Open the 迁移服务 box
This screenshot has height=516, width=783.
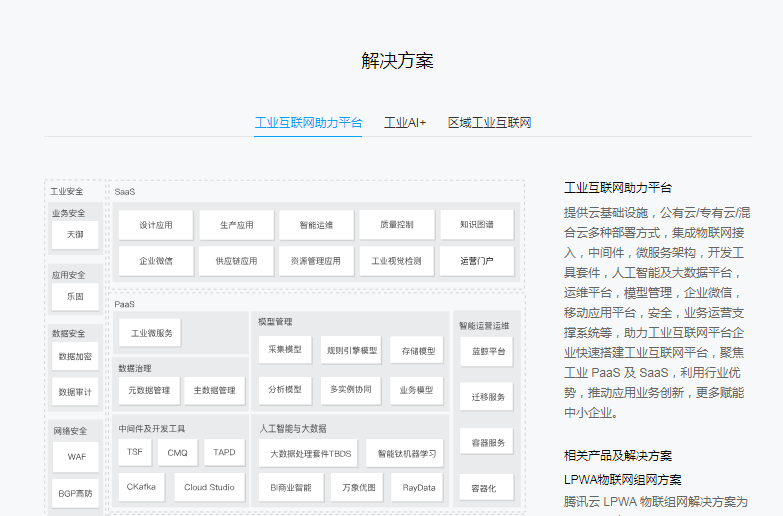[x=487, y=397]
